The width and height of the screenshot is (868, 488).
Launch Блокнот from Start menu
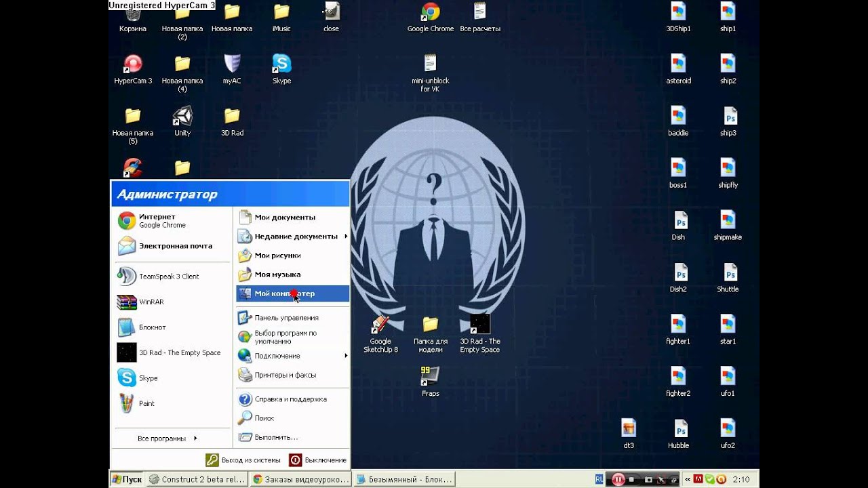click(x=172, y=327)
